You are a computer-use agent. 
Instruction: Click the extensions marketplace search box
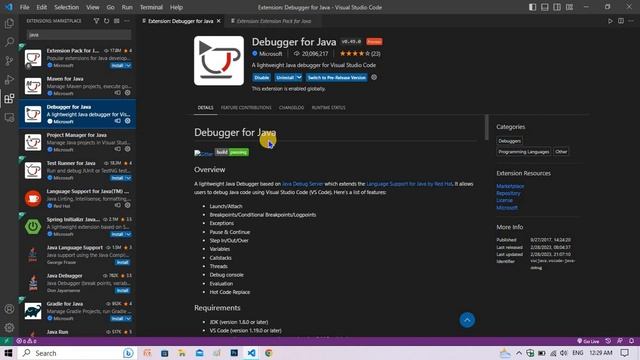tap(79, 35)
